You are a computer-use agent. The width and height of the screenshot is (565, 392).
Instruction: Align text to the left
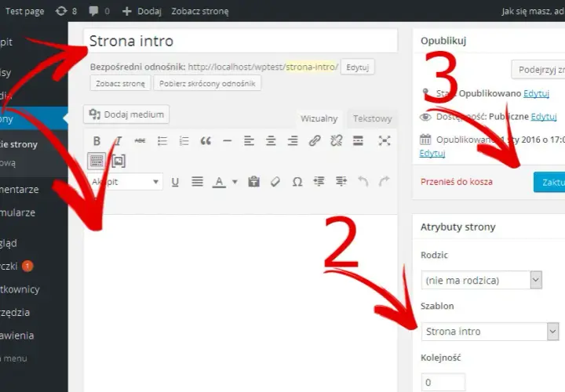pyautogui.click(x=249, y=141)
